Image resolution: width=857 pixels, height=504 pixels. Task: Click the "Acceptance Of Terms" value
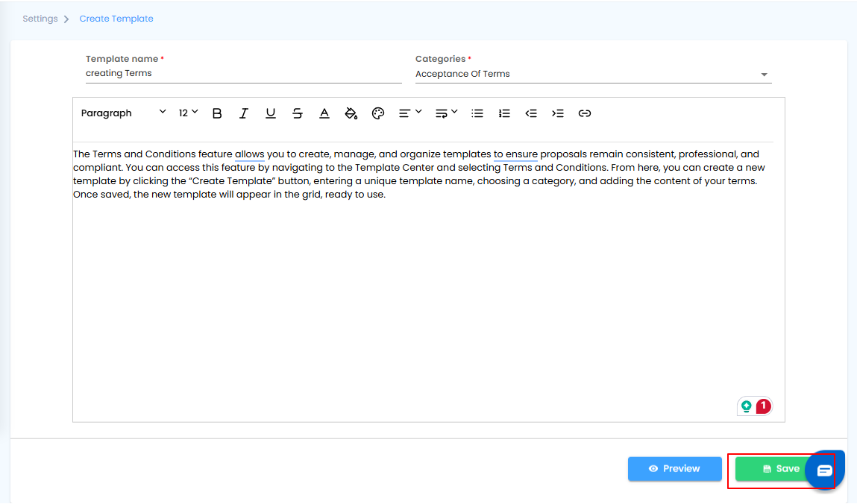point(462,74)
